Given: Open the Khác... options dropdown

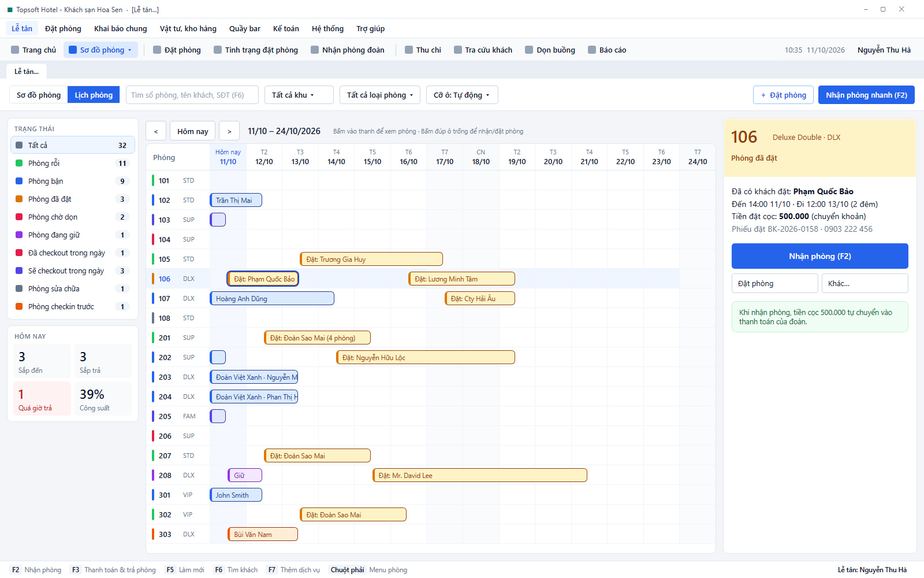Looking at the screenshot, I should [865, 283].
